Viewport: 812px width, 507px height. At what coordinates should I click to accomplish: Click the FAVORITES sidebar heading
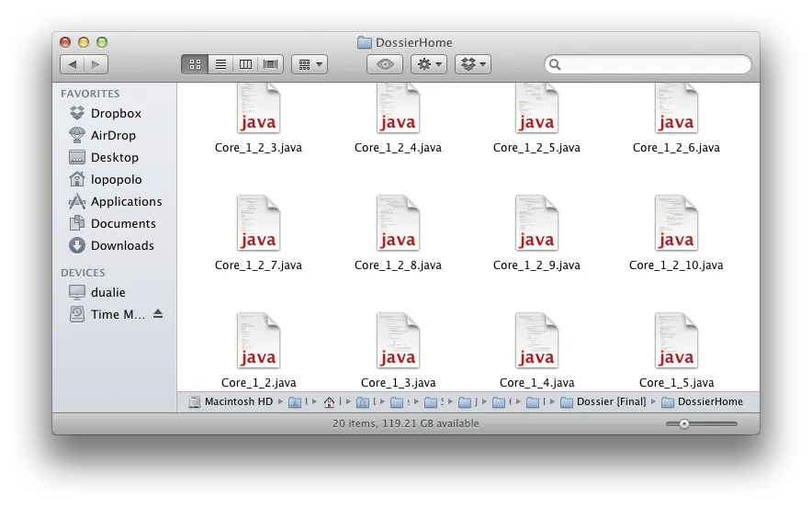tap(90, 94)
